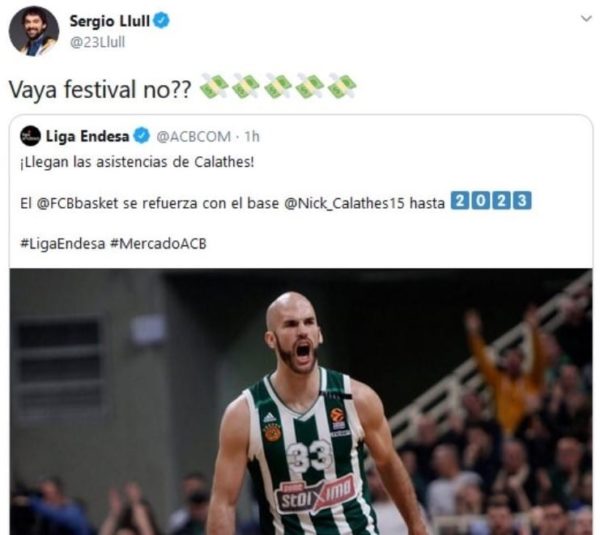
Task: Open the @Nick_Calathes15 mention
Action: click(344, 203)
